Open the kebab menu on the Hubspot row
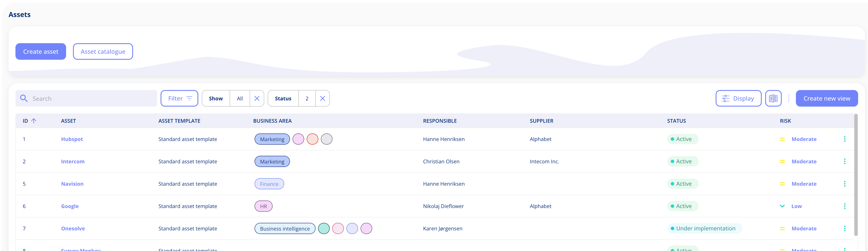 click(845, 139)
